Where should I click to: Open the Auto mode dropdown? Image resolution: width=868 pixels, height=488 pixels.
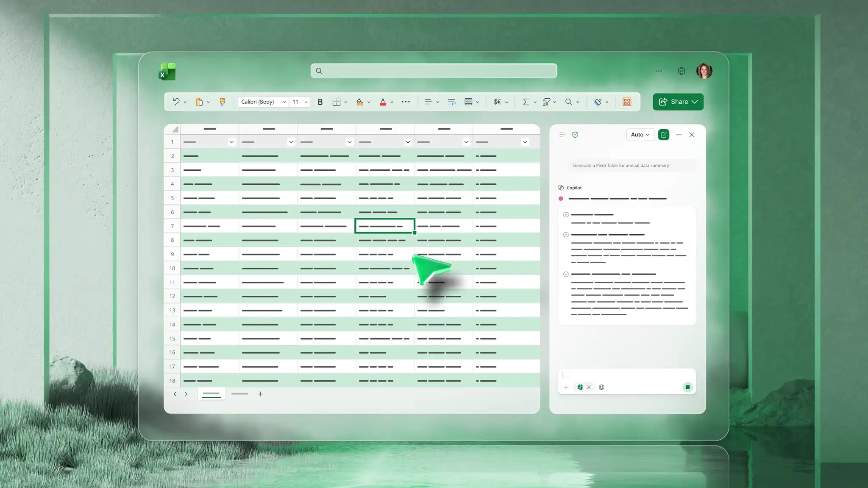(640, 135)
